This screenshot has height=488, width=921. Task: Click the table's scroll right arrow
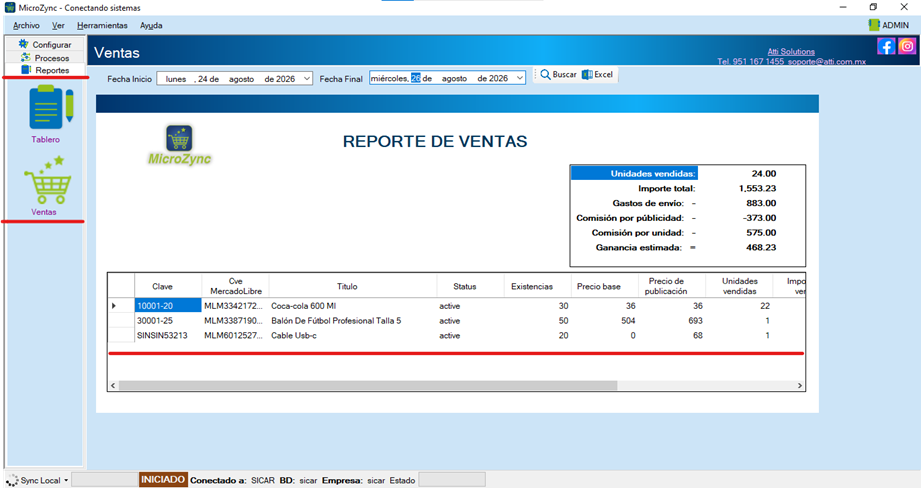(799, 385)
